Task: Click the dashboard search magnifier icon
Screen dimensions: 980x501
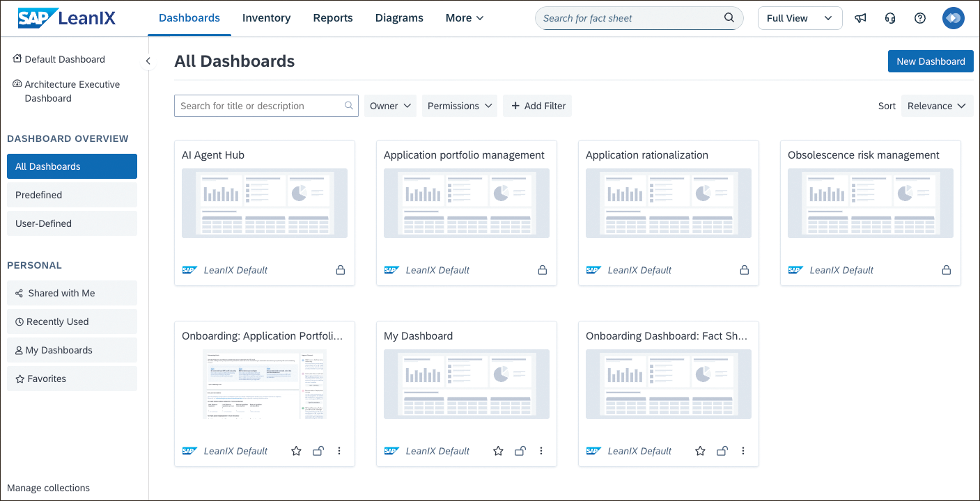Action: click(349, 106)
